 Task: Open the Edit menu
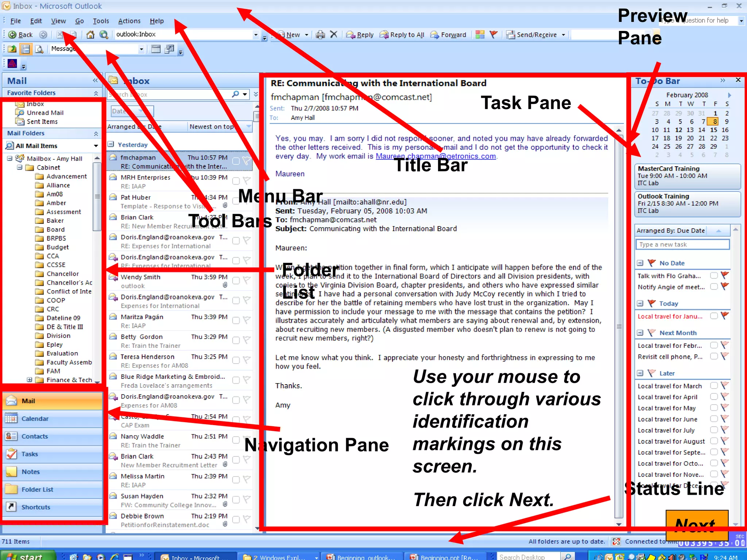[36, 21]
